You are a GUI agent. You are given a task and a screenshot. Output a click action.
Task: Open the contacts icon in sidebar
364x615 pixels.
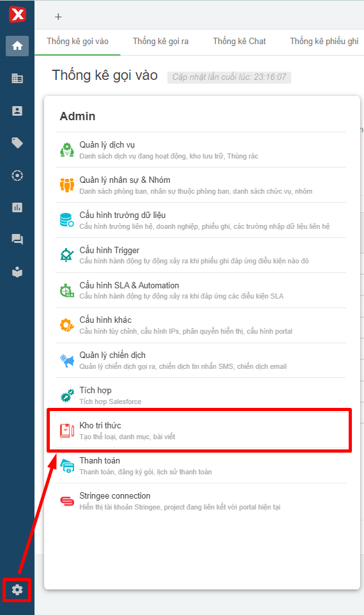pyautogui.click(x=17, y=111)
